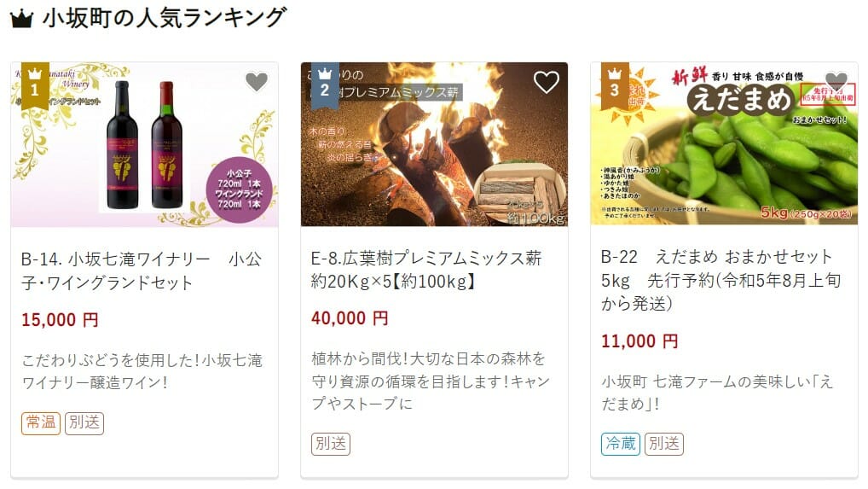This screenshot has width=868, height=489.
Task: Open the edamame product image
Action: tap(724, 144)
